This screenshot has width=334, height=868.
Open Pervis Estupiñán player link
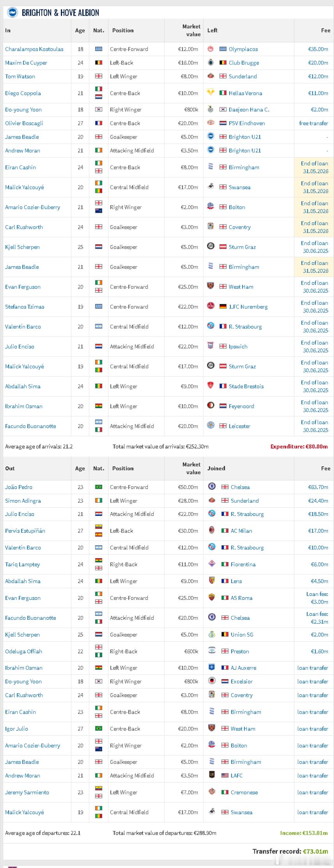[25, 531]
